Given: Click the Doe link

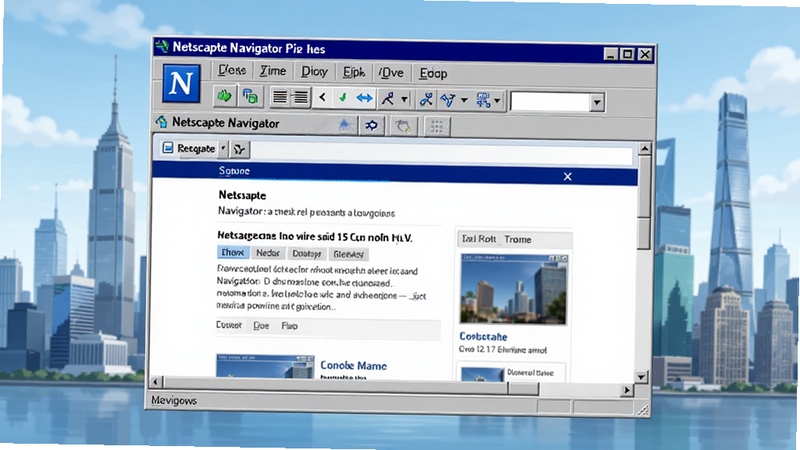Looking at the screenshot, I should (x=261, y=326).
